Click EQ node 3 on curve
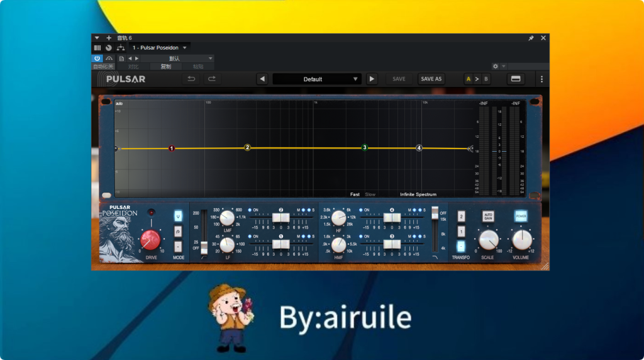The width and height of the screenshot is (644, 360). [x=364, y=147]
